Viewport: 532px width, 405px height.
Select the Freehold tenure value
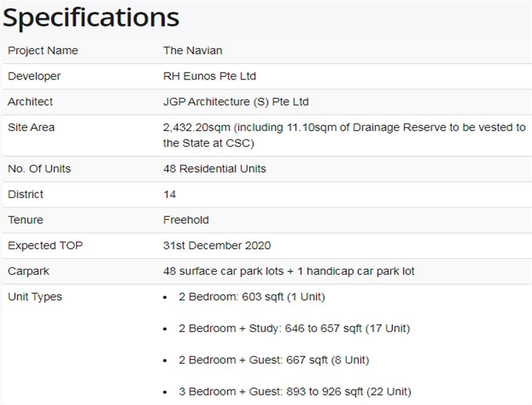[x=186, y=220]
